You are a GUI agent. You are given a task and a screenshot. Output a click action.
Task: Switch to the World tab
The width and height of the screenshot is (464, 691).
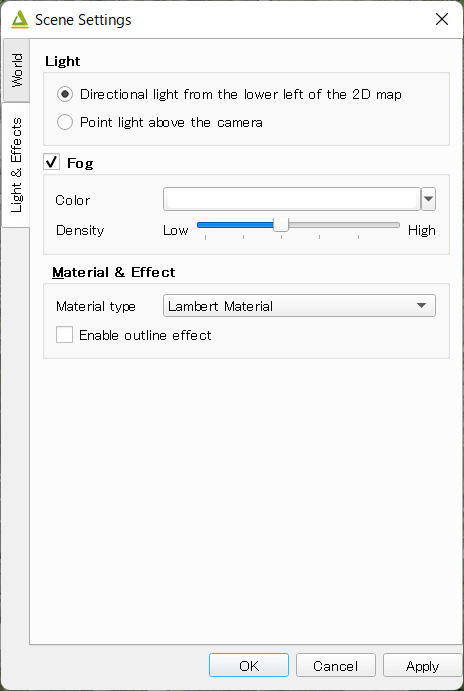pyautogui.click(x=16, y=70)
